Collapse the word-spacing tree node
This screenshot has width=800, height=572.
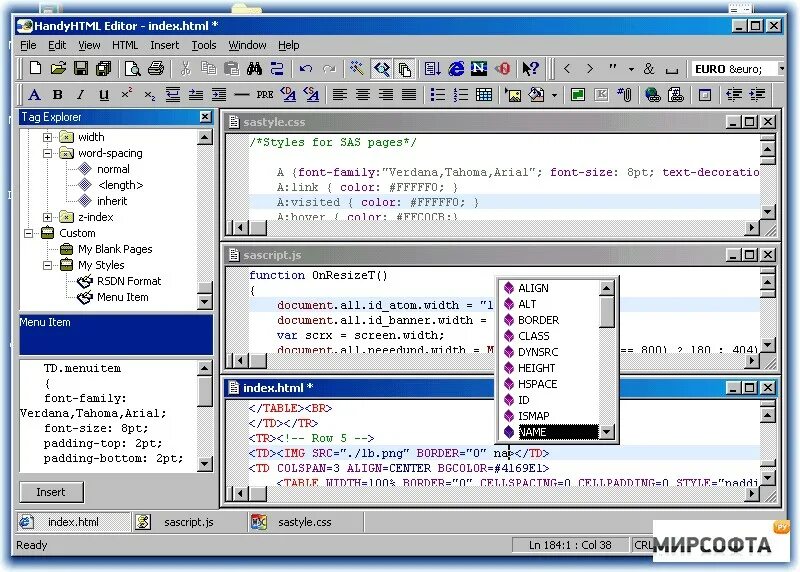coord(47,153)
